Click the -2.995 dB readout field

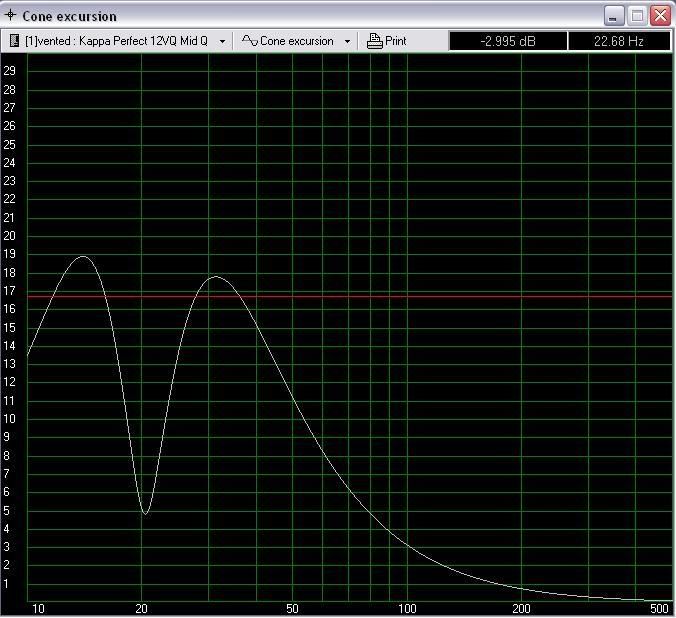point(508,41)
